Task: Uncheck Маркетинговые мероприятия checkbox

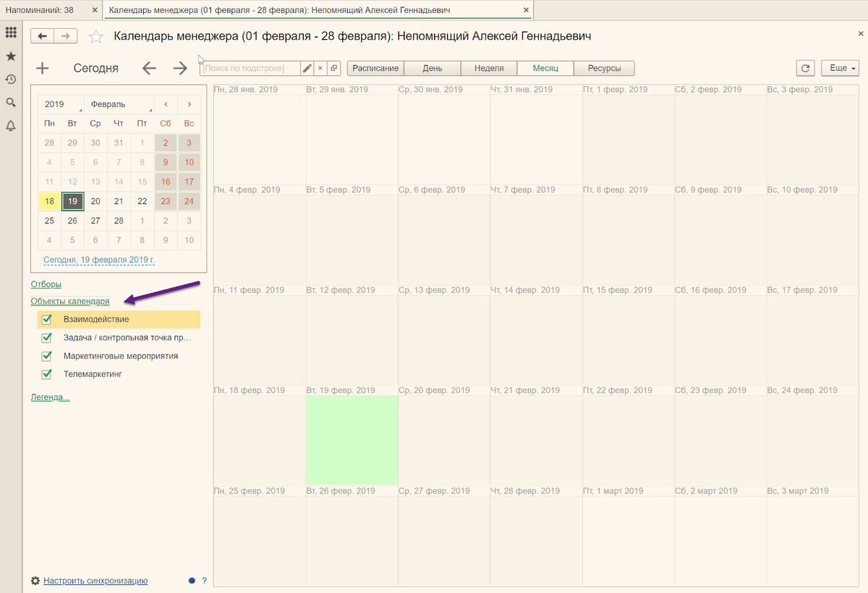Action: pyautogui.click(x=47, y=356)
